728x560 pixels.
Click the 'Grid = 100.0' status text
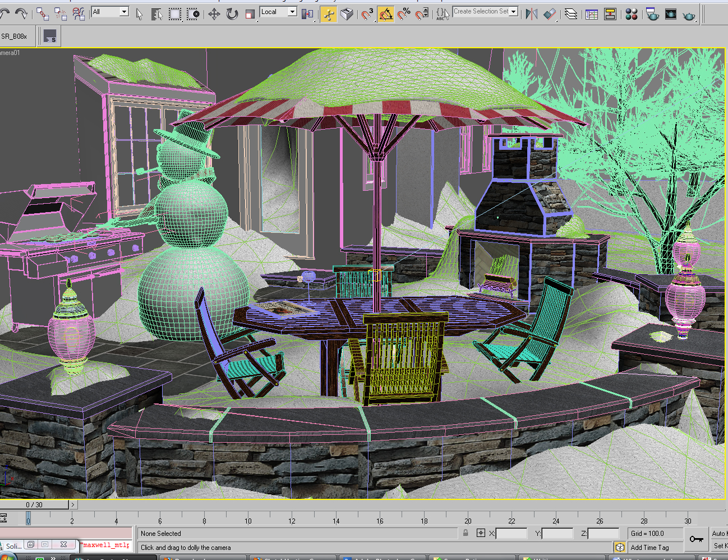coord(647,534)
